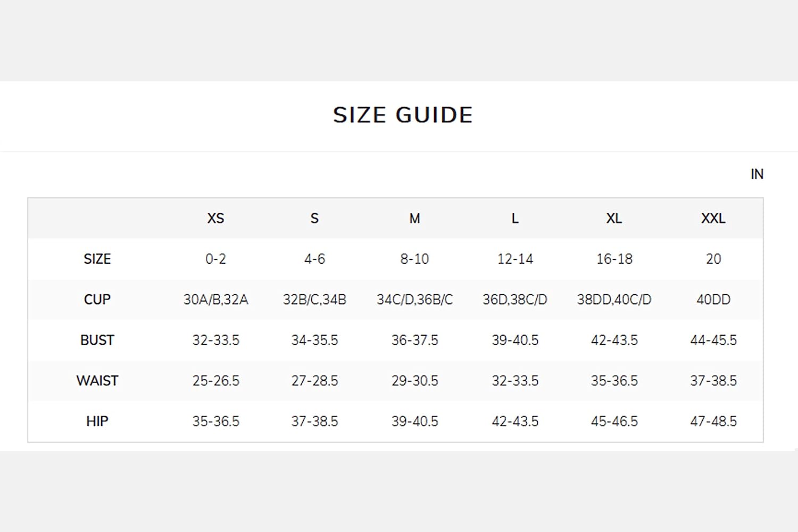
Task: Click the 47-48.5 hip value
Action: 713,421
